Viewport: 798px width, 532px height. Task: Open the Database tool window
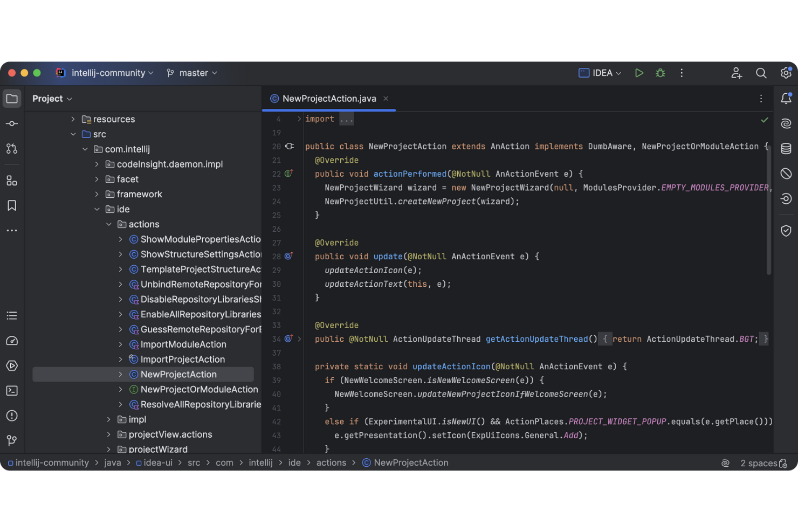tap(786, 148)
